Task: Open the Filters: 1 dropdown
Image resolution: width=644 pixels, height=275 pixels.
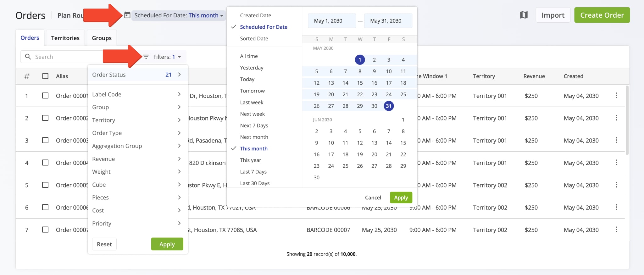Action: pos(167,57)
